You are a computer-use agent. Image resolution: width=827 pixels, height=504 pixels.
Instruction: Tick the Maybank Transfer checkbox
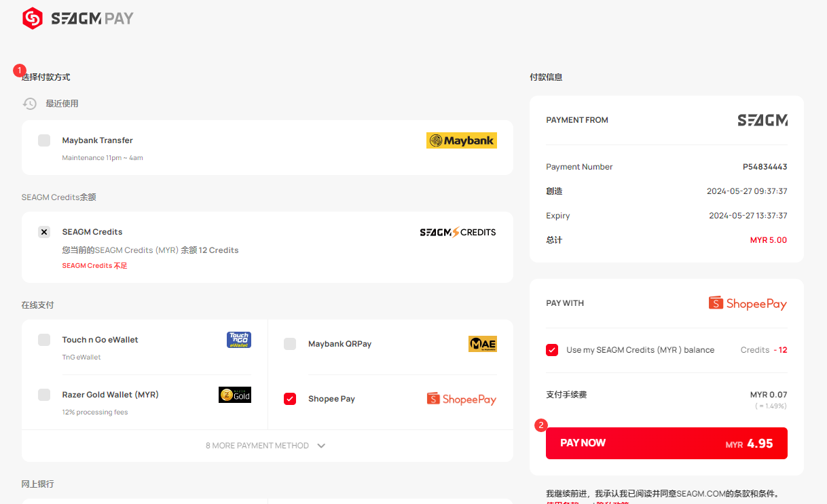[x=44, y=140]
